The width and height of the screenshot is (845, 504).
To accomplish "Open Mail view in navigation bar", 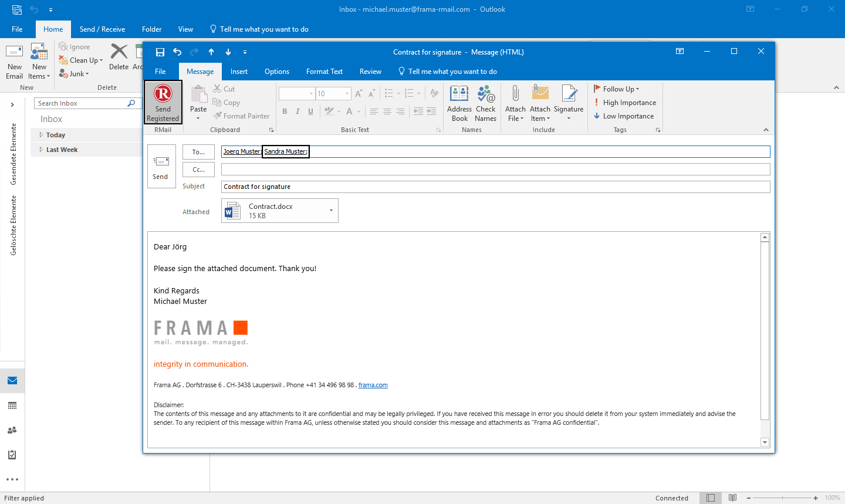I will pos(12,381).
